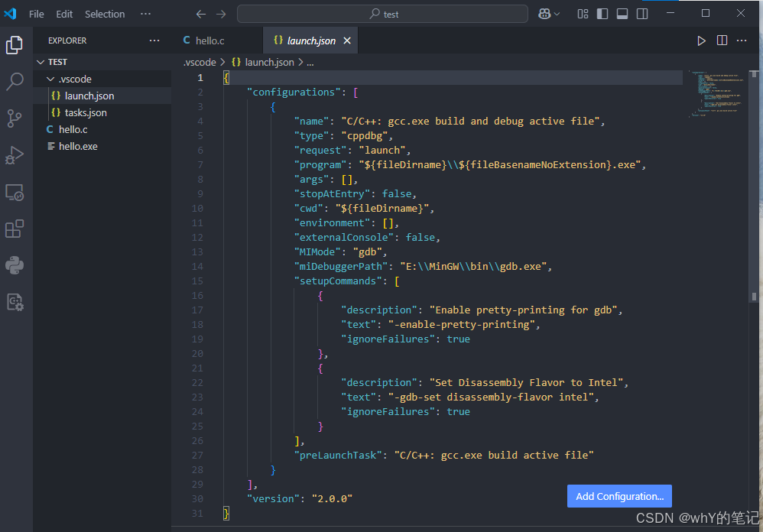
Task: Collapse the TEST folder section
Action: 102,62
